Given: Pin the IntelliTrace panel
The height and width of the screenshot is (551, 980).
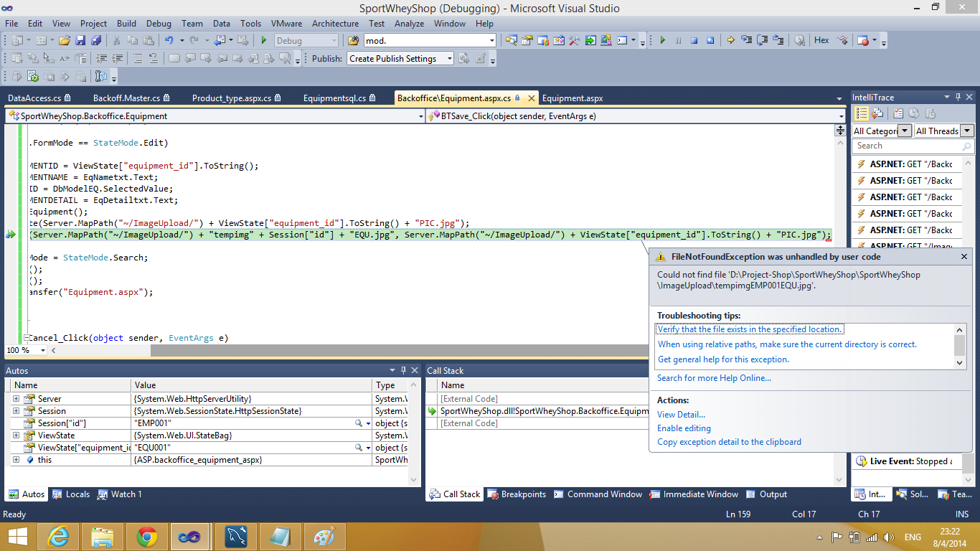Looking at the screenshot, I should click(x=958, y=98).
